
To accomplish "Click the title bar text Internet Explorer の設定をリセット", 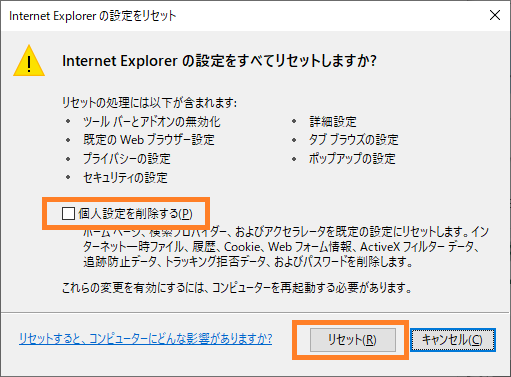I will [93, 16].
